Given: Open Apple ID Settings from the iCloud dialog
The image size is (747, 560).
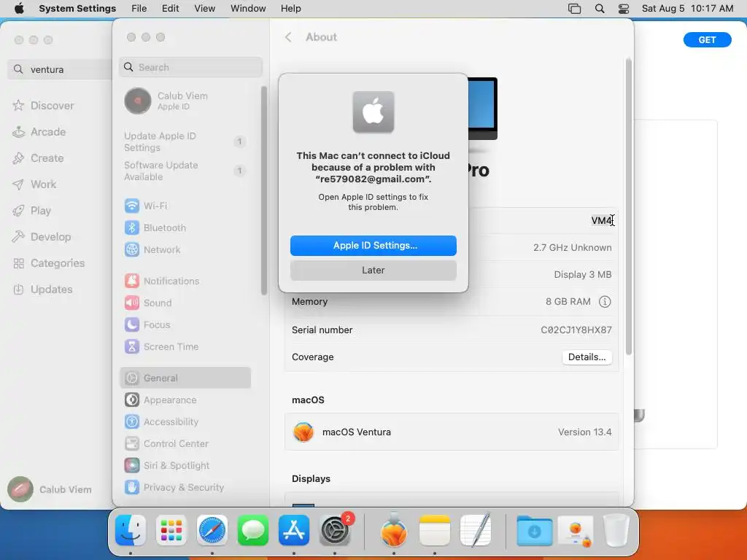Looking at the screenshot, I should (373, 245).
